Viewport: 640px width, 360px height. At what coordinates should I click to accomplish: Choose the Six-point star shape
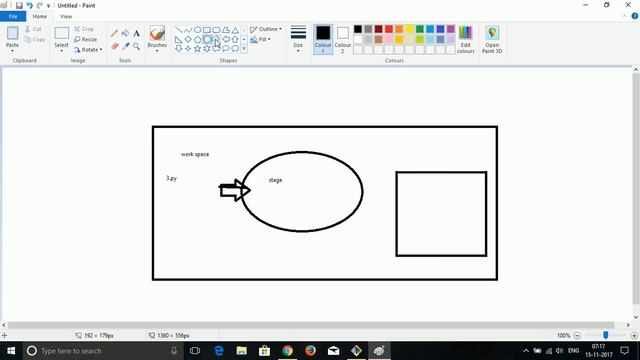pos(207,49)
